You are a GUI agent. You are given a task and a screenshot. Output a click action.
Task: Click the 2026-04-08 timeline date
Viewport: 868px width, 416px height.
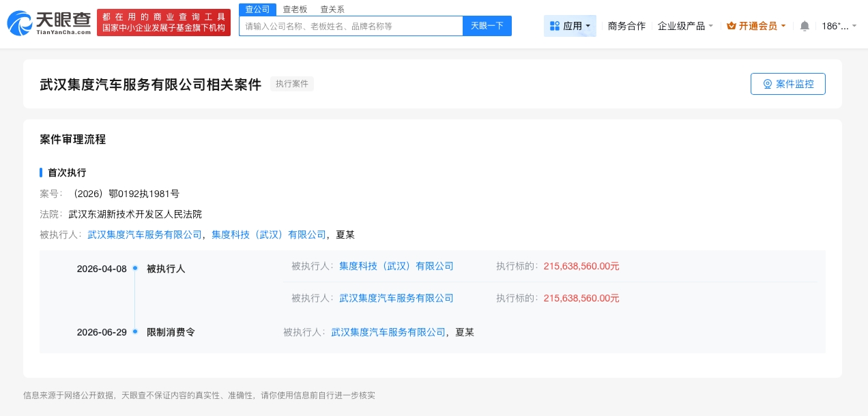(x=102, y=269)
